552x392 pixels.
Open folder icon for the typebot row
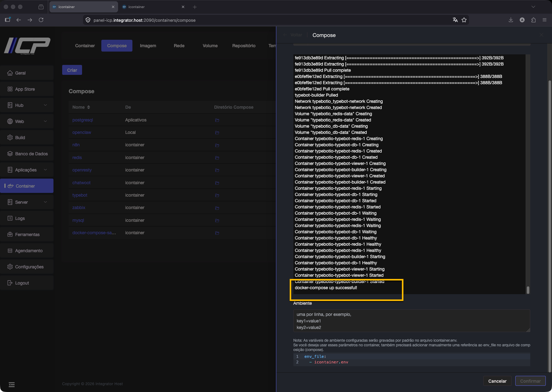pyautogui.click(x=217, y=195)
